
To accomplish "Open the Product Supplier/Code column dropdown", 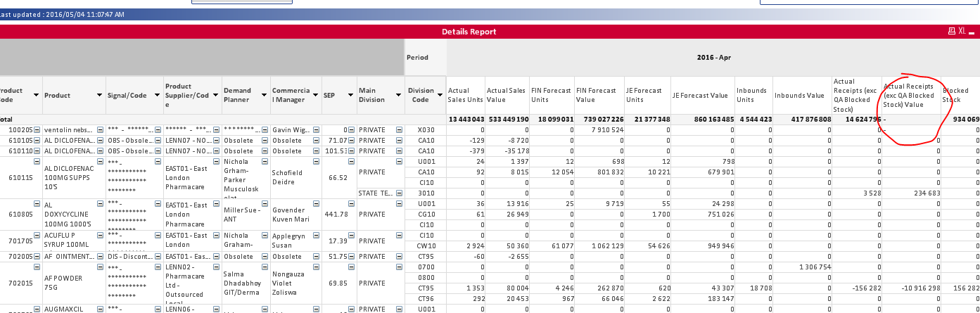I will click(216, 95).
